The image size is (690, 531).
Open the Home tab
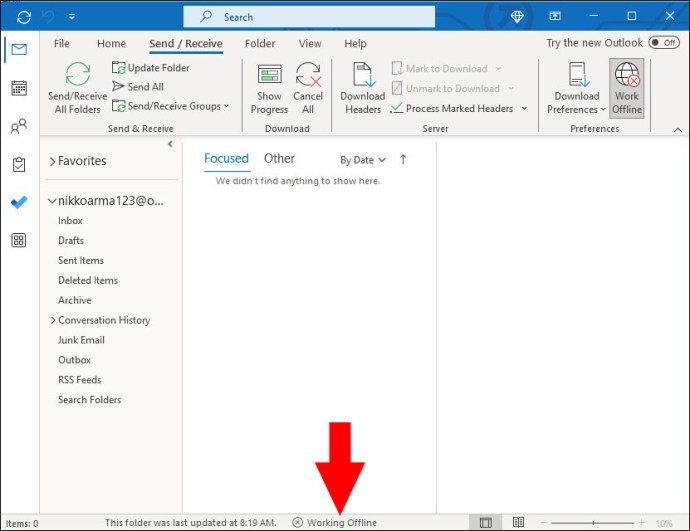pos(111,44)
